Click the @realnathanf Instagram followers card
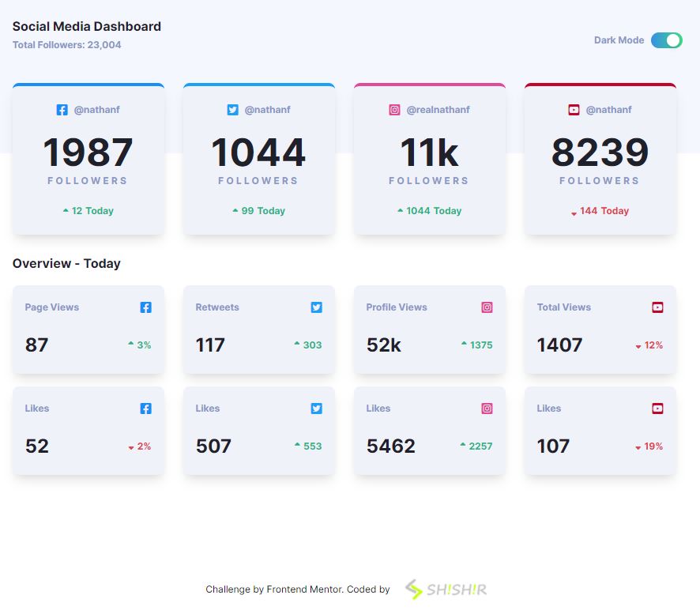Image resolution: width=700 pixels, height=610 pixels. [429, 158]
